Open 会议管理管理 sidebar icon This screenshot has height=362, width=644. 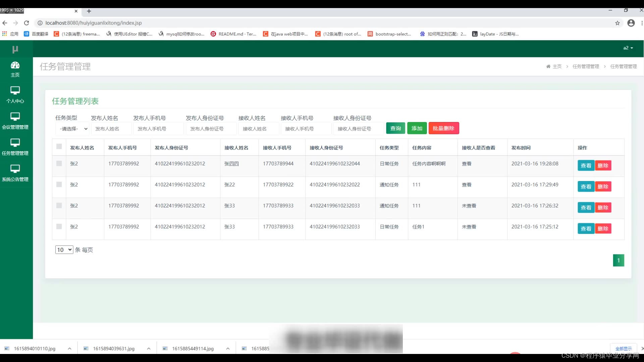pos(15,117)
